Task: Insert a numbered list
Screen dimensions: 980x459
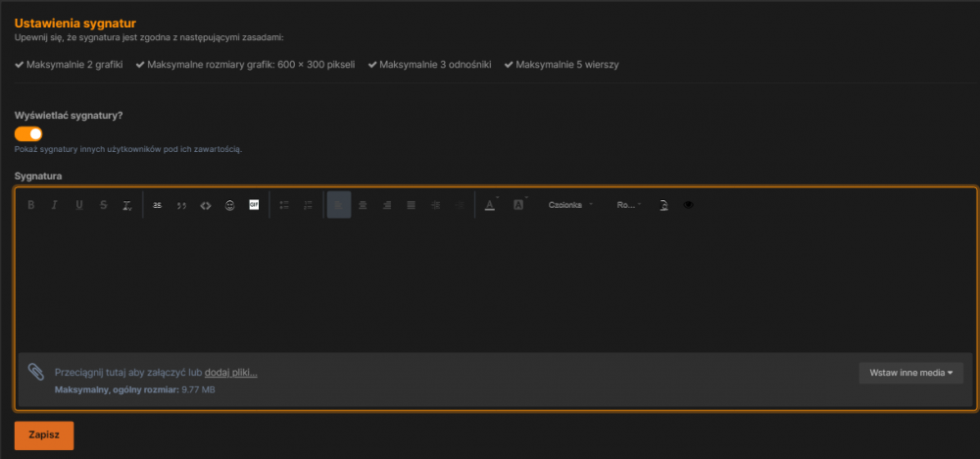Action: coord(308,205)
